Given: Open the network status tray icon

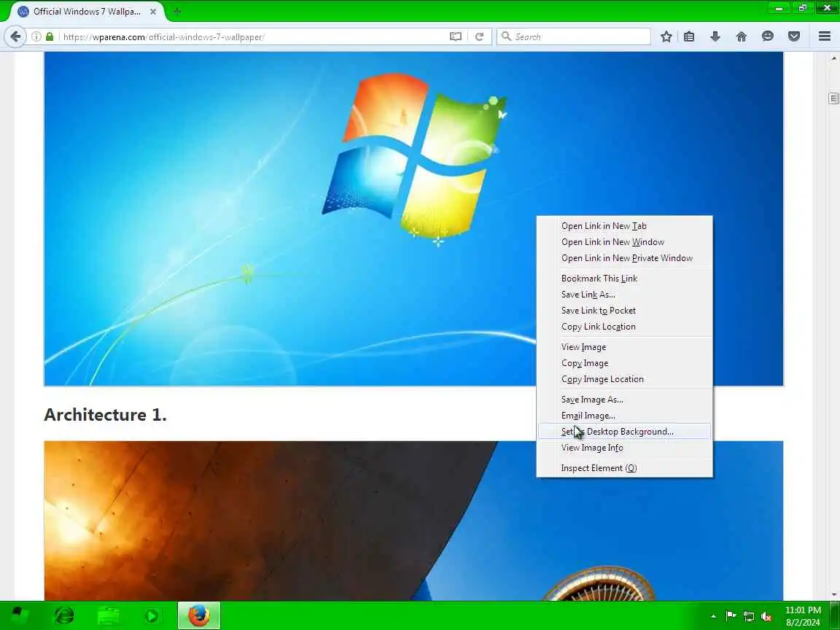Looking at the screenshot, I should (749, 616).
